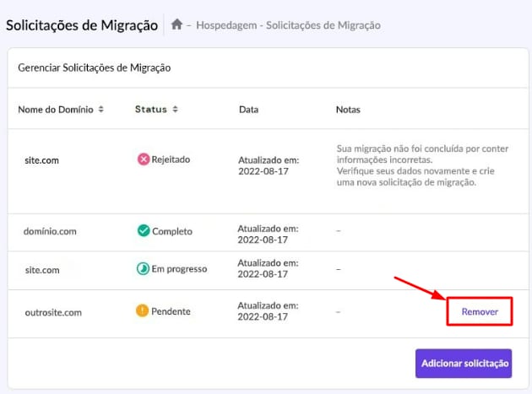Sort by the Nome do Domínio arrows

(101, 110)
